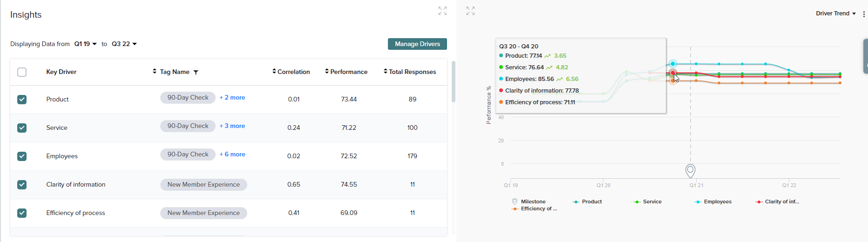Sort table by Performance column
Viewport: 868px width, 242px height.
[x=327, y=72]
